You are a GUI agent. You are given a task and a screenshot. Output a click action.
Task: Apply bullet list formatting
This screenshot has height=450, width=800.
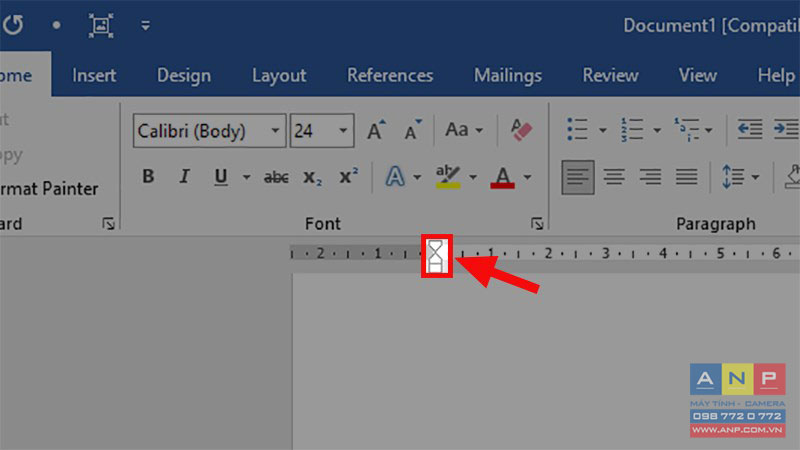pos(578,130)
